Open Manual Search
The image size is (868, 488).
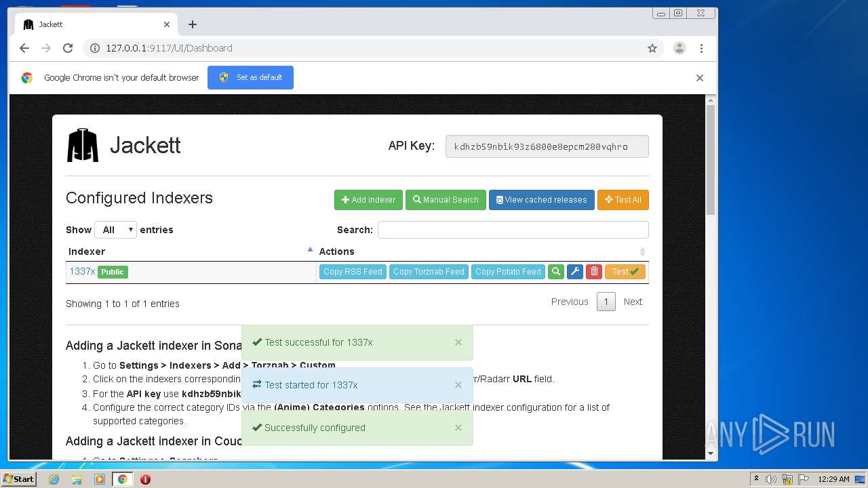click(x=446, y=200)
